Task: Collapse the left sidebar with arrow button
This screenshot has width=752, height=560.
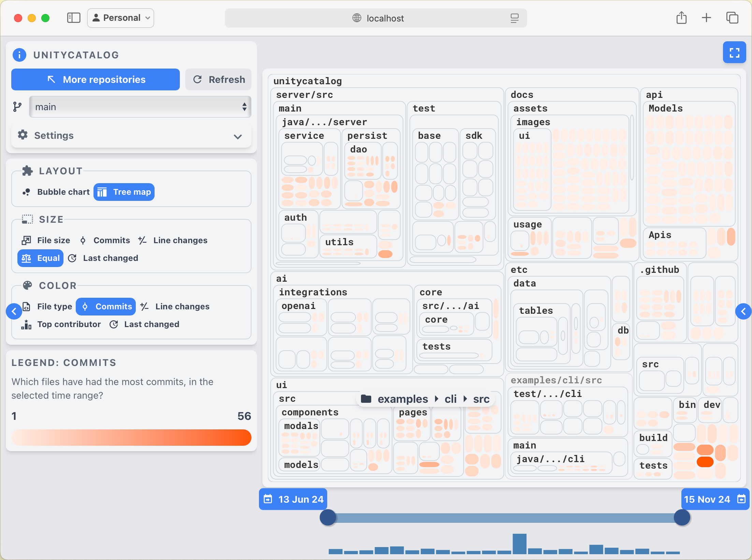Action: [14, 311]
